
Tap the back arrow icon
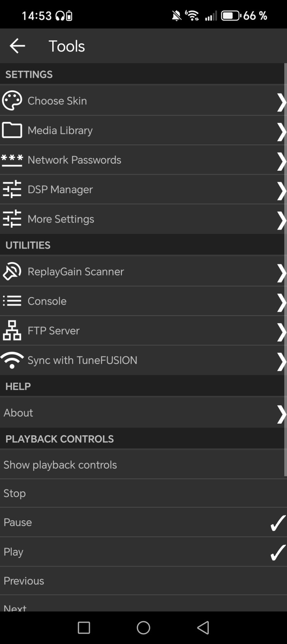(x=17, y=46)
